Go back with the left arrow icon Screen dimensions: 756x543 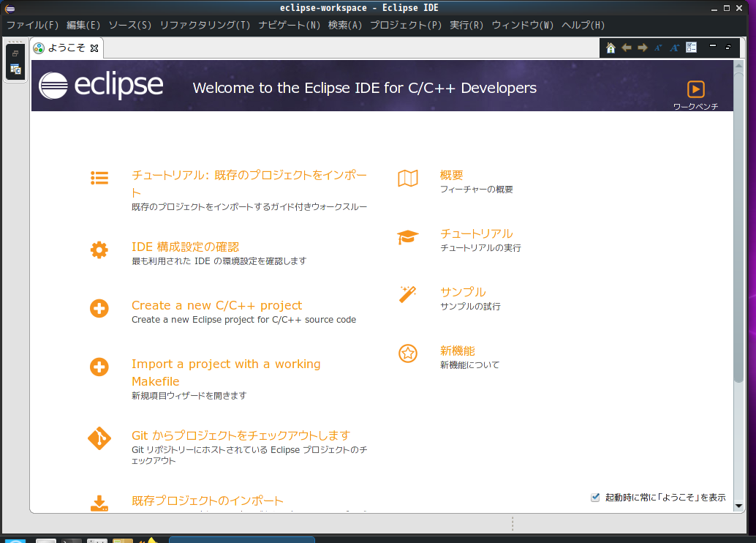coord(627,48)
